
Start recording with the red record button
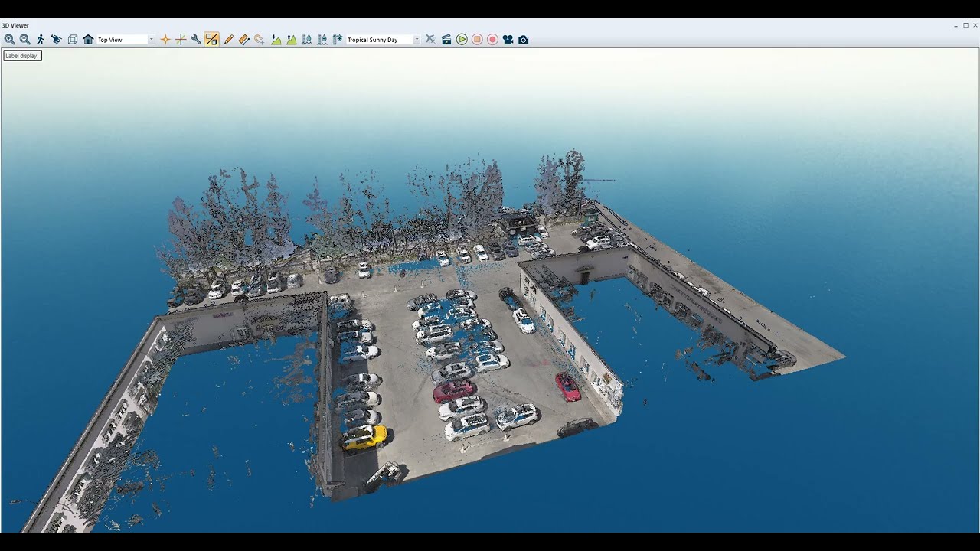(492, 40)
